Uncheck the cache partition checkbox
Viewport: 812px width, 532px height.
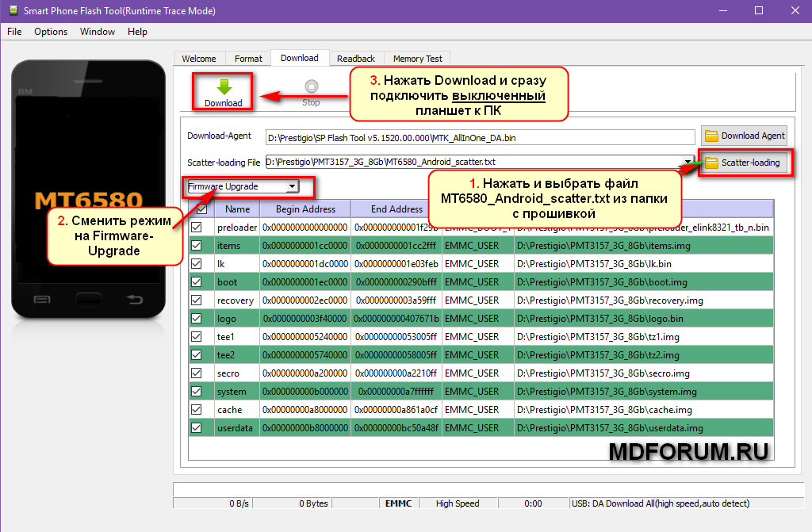click(x=197, y=410)
